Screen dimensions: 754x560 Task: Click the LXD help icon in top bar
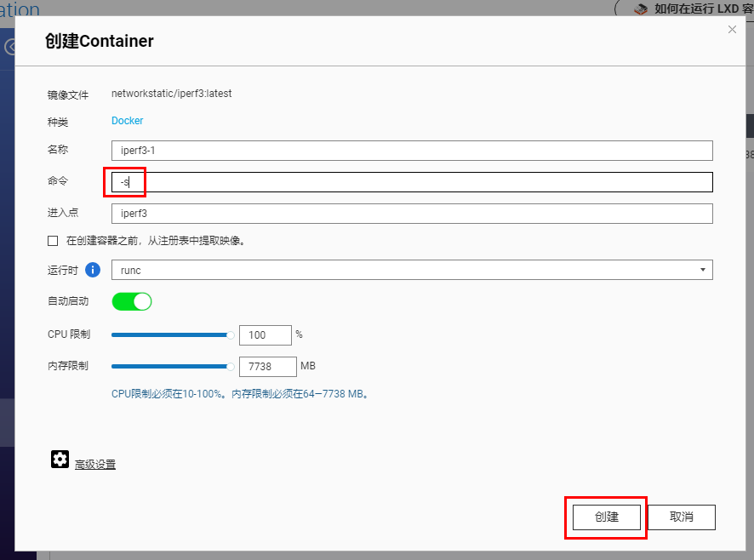point(641,9)
